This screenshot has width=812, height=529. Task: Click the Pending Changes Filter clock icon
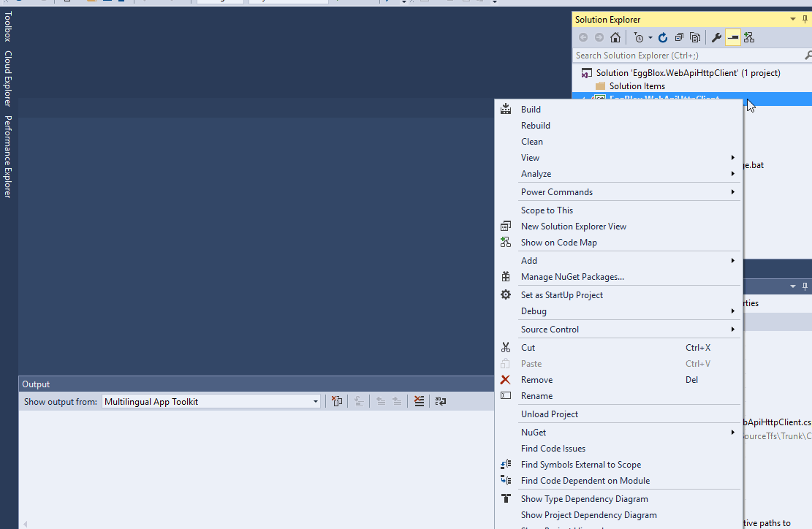tap(639, 38)
